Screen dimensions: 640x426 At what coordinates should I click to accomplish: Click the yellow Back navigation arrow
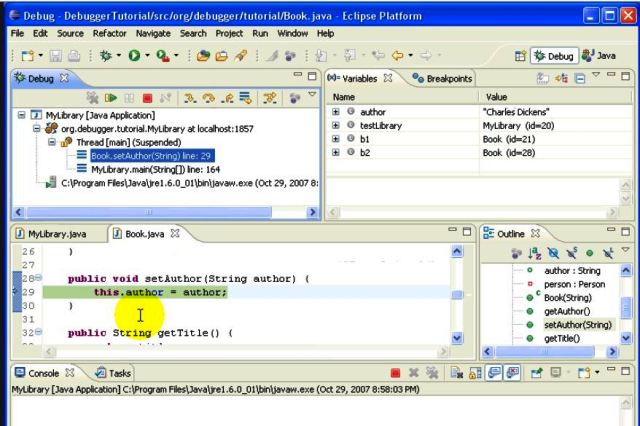click(397, 55)
